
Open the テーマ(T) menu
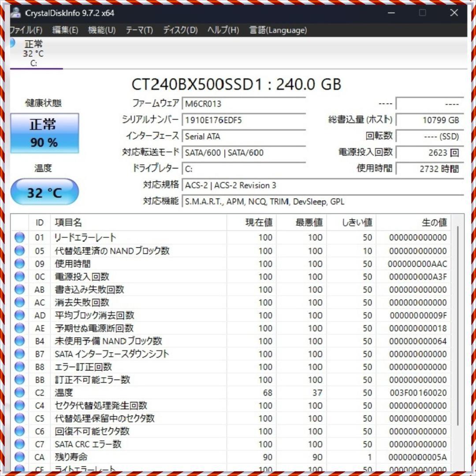[139, 30]
